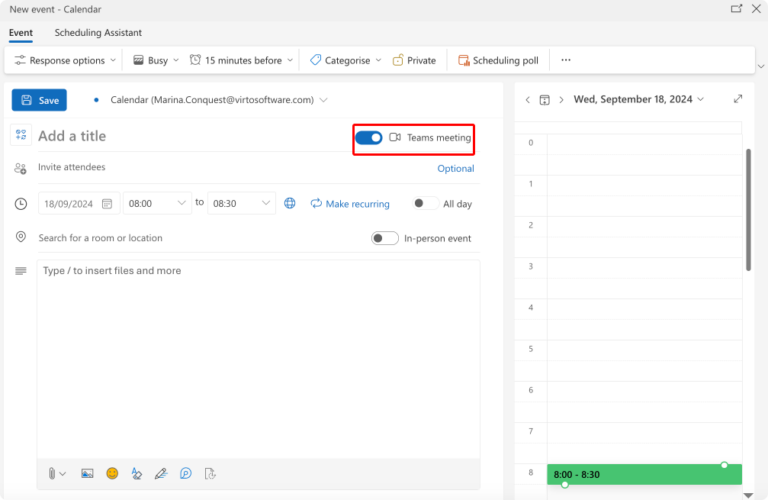Click the scroll down arrow in day view
768x500 pixels.
[x=748, y=495]
